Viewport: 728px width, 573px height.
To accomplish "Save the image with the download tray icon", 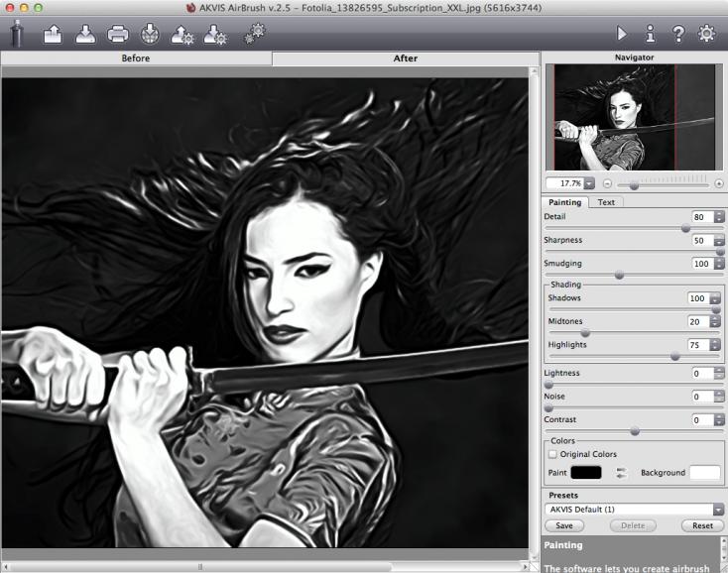I will [x=85, y=35].
